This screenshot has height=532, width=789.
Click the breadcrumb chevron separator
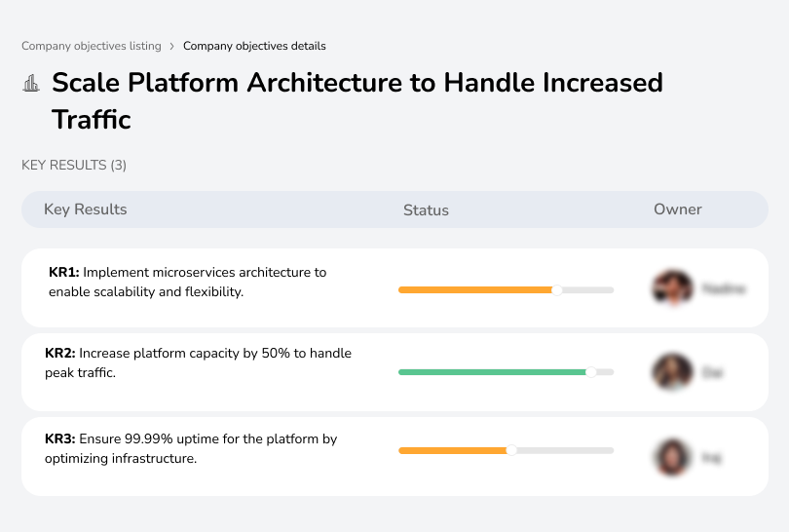[x=172, y=47]
